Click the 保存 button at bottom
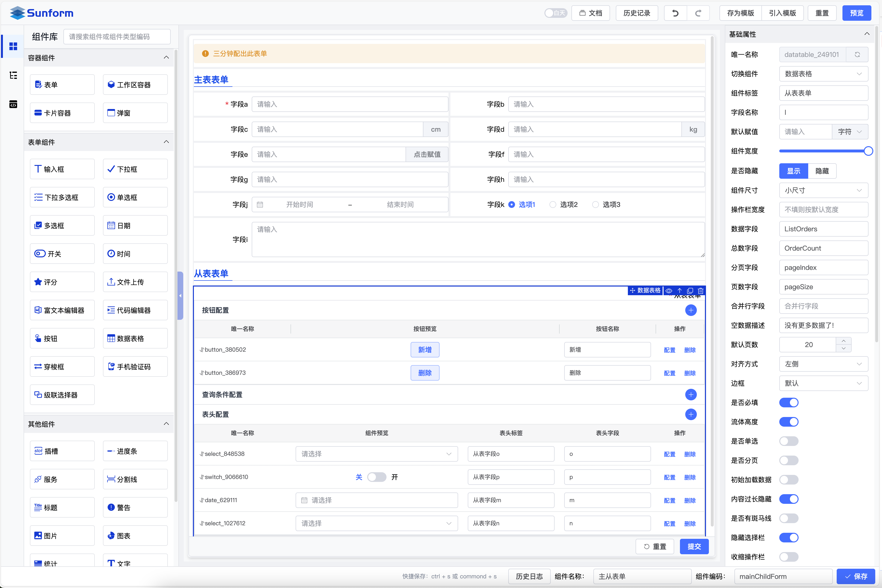The height and width of the screenshot is (588, 882). pyautogui.click(x=856, y=576)
